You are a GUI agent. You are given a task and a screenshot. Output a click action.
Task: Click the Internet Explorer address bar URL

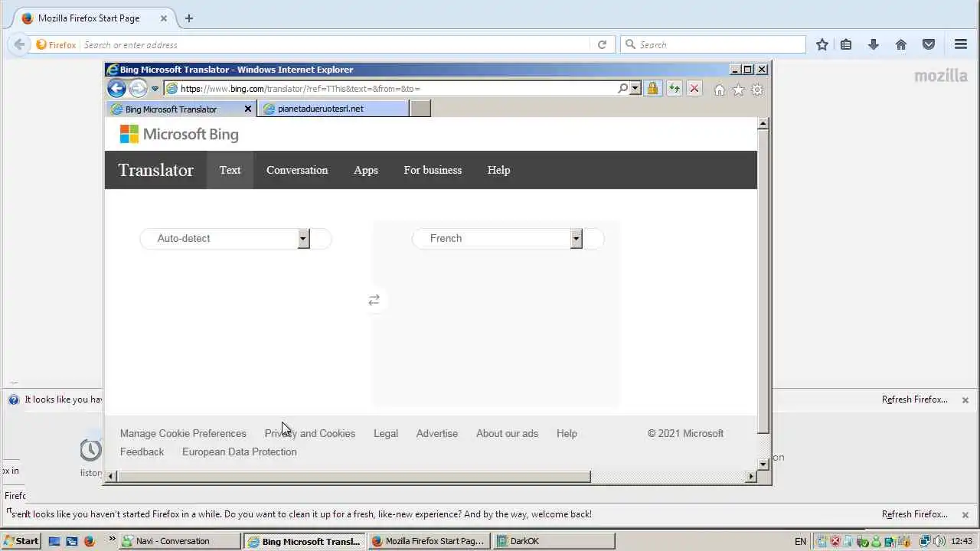tap(300, 89)
